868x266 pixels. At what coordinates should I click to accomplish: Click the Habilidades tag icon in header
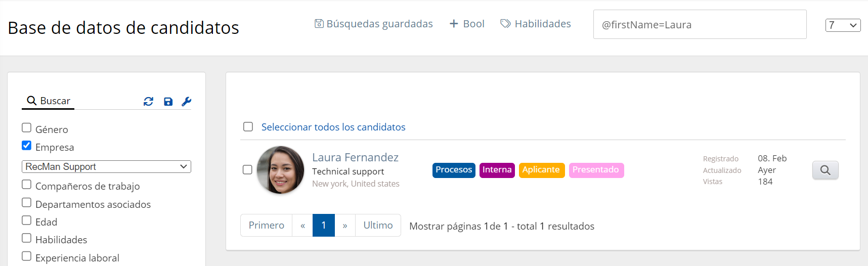point(505,24)
